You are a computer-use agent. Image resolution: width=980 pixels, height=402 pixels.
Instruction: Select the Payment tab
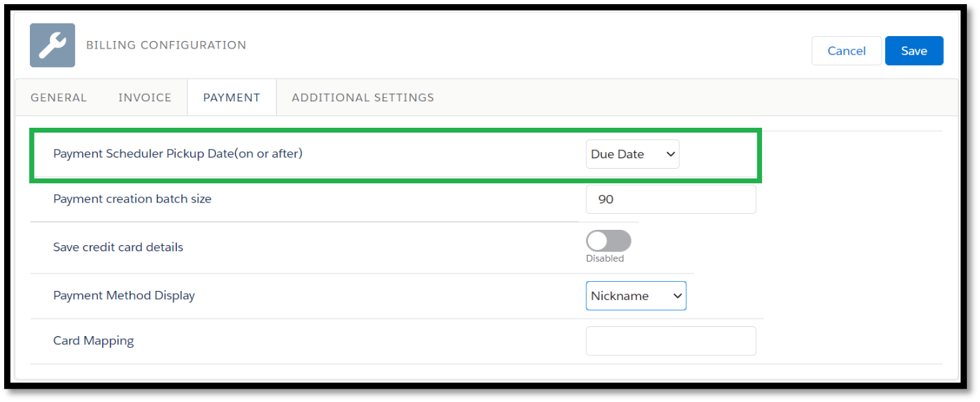click(232, 97)
